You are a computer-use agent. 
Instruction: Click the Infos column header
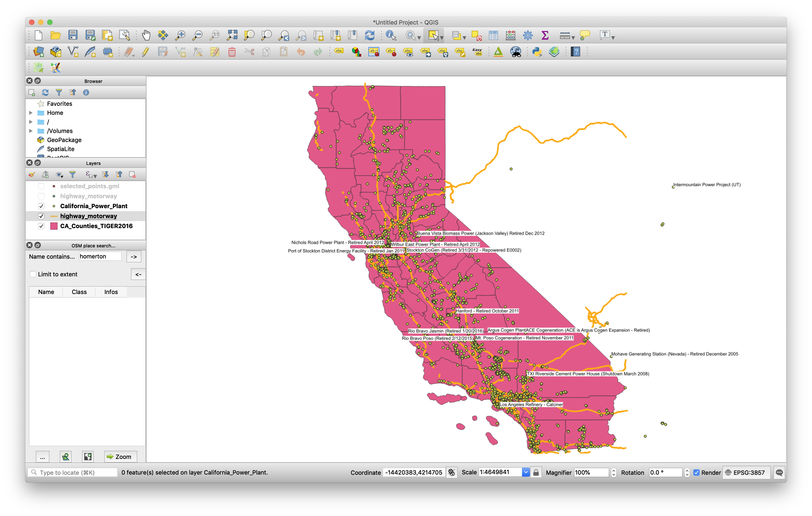(111, 292)
